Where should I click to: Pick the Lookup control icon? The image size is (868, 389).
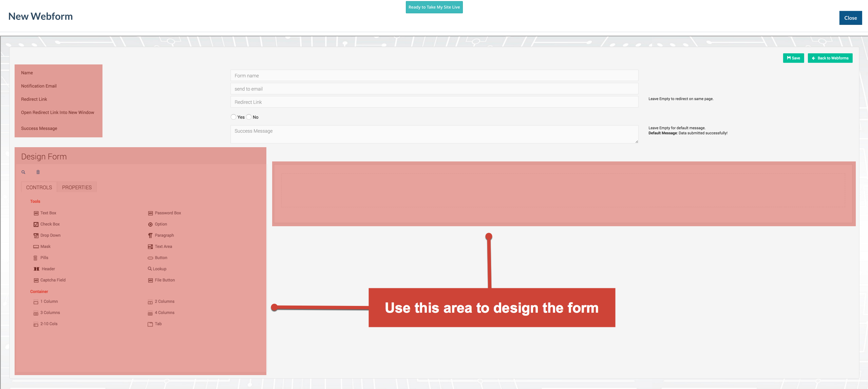point(150,269)
